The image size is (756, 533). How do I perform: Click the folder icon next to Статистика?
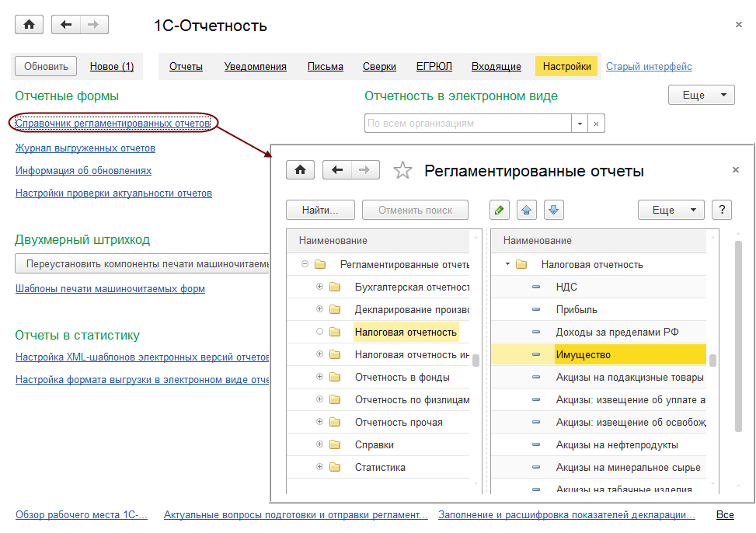[x=335, y=467]
